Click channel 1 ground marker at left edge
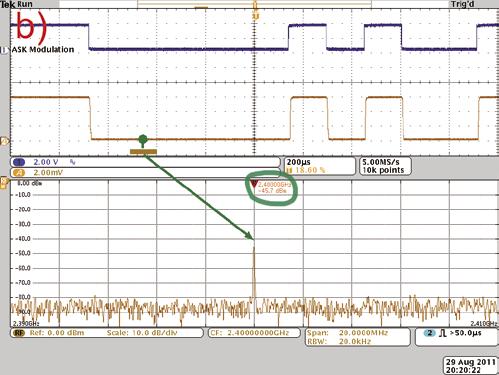Viewport: 499px width, 375px height. coord(4,50)
